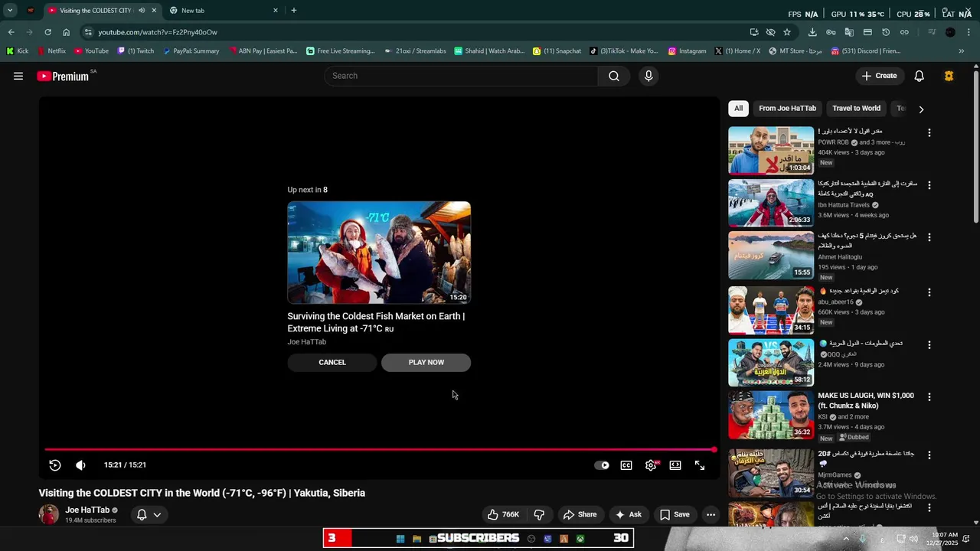Open the Instagram bookmark
This screenshot has width=980, height=551.
click(687, 51)
